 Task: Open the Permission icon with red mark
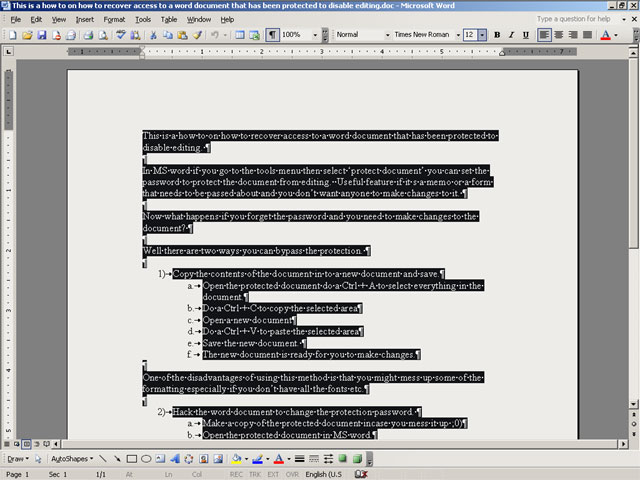[56, 35]
